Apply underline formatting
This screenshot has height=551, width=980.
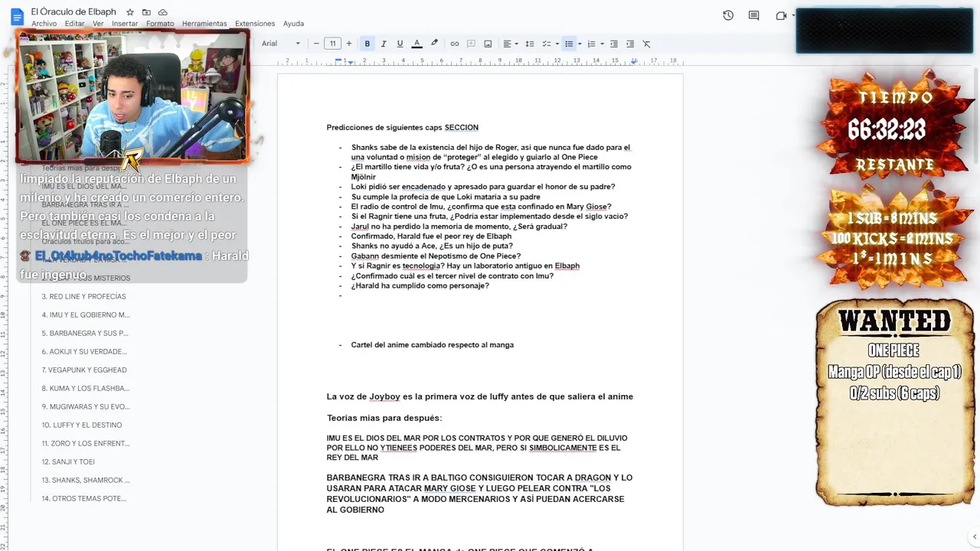tap(400, 44)
